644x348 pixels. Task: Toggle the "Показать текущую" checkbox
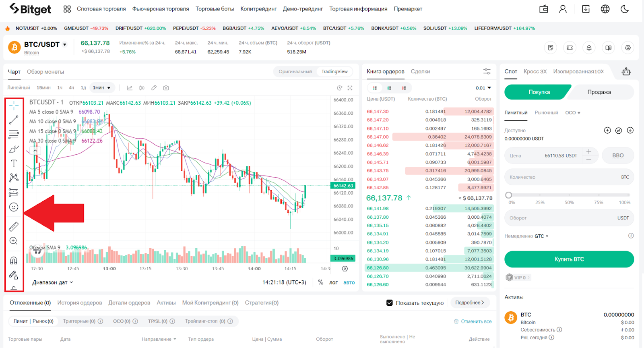(x=389, y=303)
